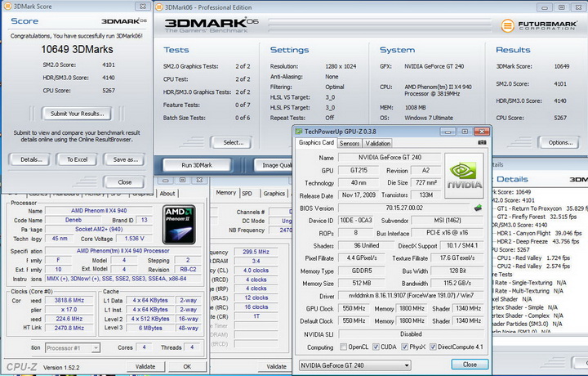The image size is (588, 376).
Task: Open the Graphics tab in second CPU-Z window
Action: pyautogui.click(x=274, y=194)
